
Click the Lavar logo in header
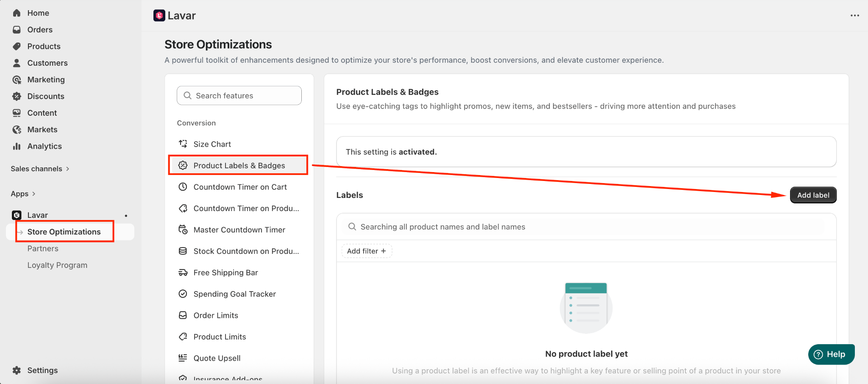click(159, 16)
